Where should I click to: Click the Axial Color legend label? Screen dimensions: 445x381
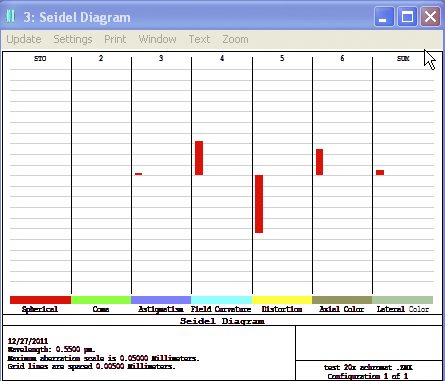pos(342,309)
